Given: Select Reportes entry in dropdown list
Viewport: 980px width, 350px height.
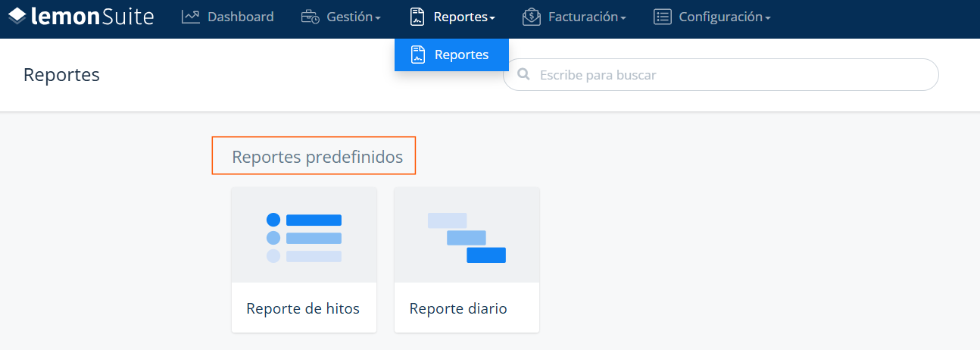Looking at the screenshot, I should 451,55.
